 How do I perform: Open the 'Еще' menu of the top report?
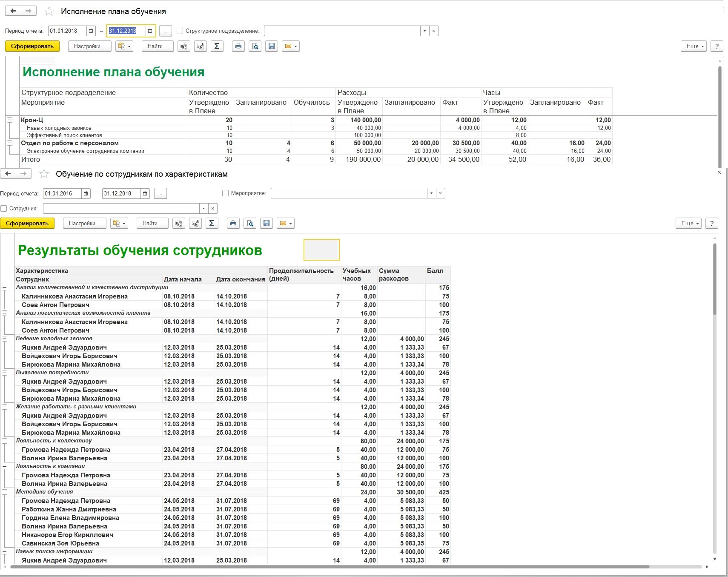click(x=694, y=46)
